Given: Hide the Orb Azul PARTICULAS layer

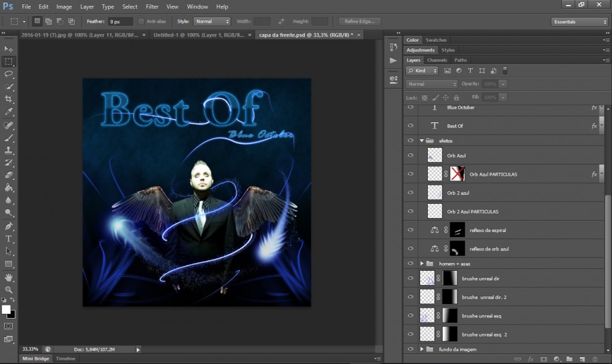Looking at the screenshot, I should 411,174.
